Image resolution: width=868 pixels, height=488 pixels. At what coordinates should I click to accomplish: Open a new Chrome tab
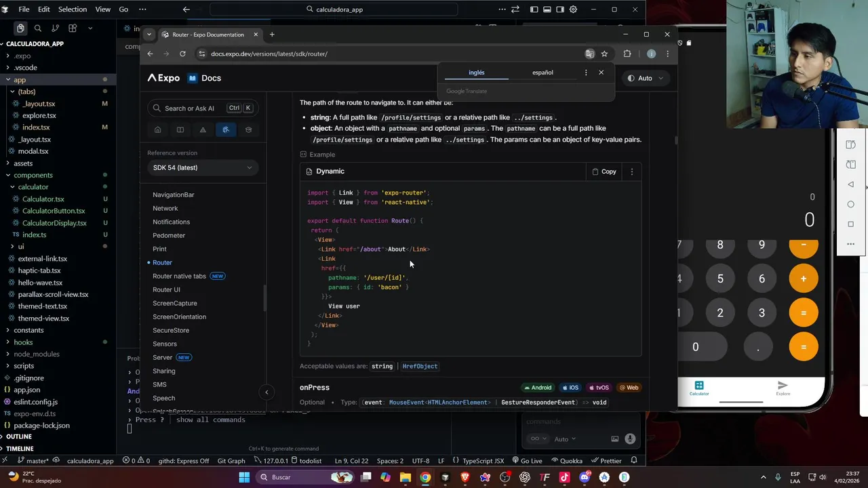coord(272,35)
